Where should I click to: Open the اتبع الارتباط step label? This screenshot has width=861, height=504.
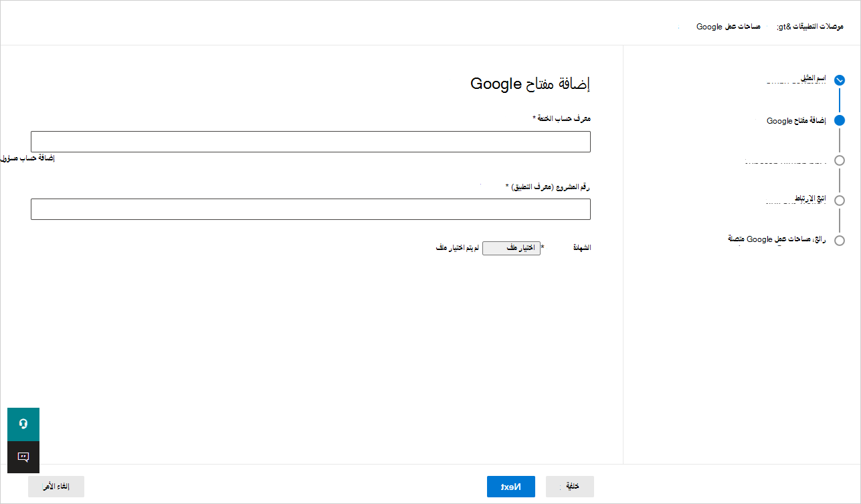809,199
